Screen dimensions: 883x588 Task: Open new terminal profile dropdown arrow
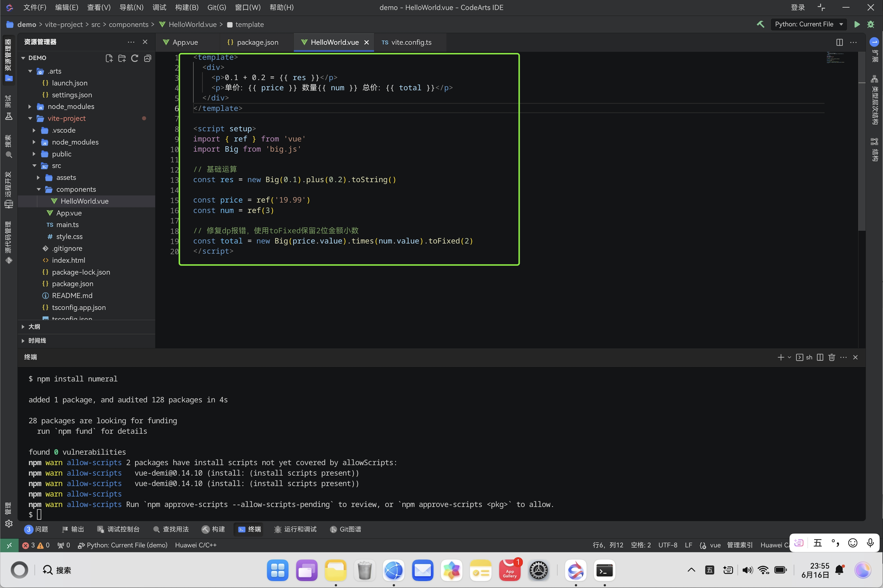point(789,357)
